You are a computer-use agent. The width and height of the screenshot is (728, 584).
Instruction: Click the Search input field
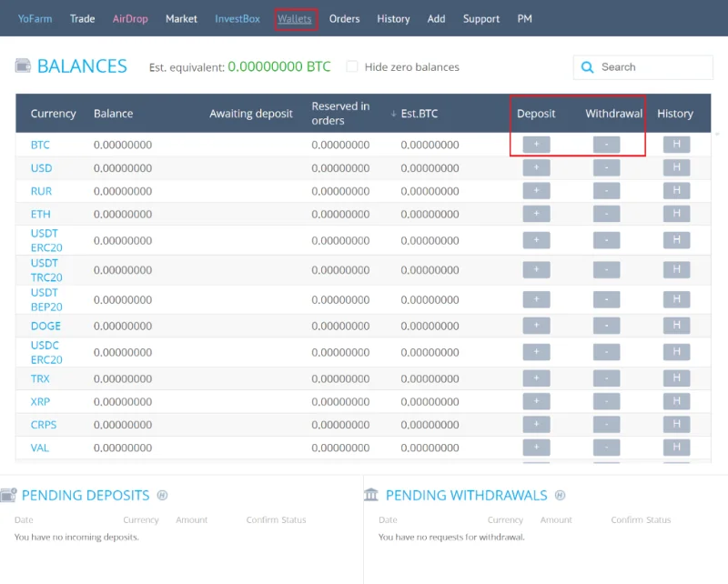tap(643, 67)
